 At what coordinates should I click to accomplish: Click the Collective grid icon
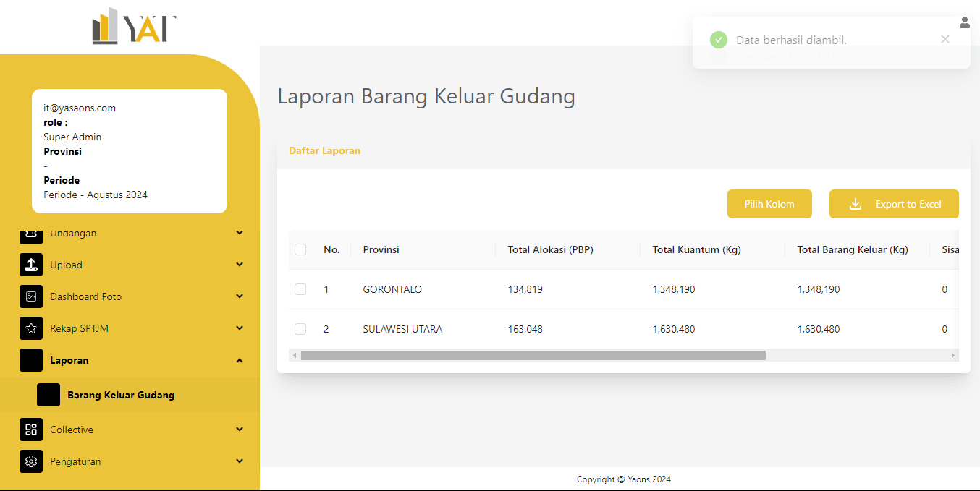31,430
